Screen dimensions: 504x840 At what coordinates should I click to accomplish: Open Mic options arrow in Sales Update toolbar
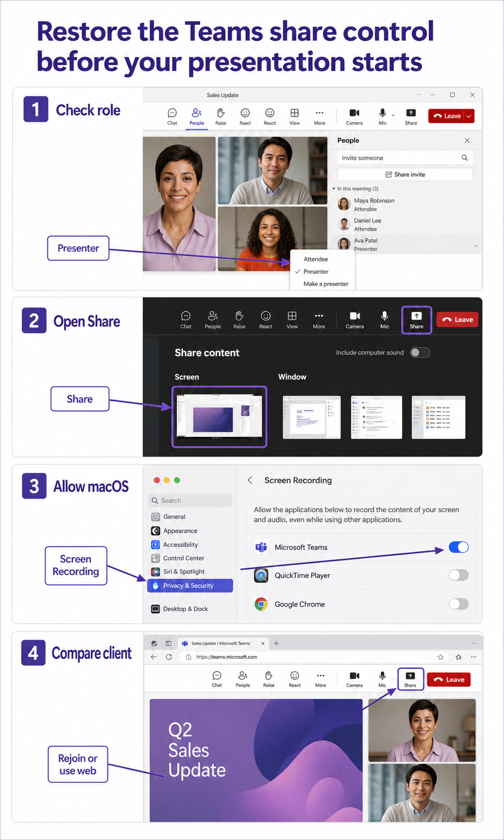(393, 115)
